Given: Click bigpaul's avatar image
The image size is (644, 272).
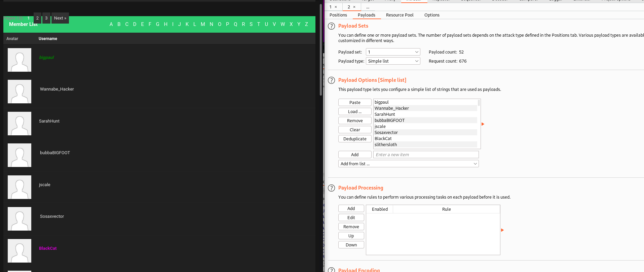Looking at the screenshot, I should tap(20, 60).
